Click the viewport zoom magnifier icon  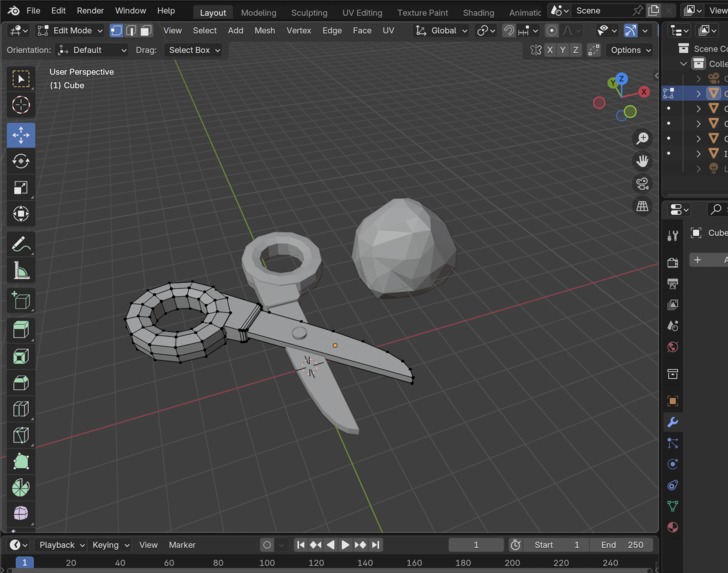click(x=643, y=138)
